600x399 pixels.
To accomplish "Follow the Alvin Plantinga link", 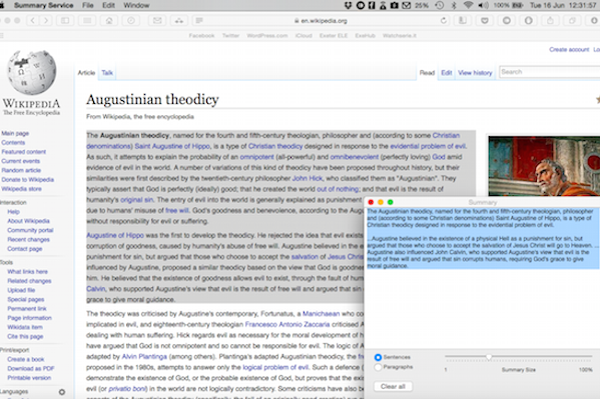I will click(144, 357).
